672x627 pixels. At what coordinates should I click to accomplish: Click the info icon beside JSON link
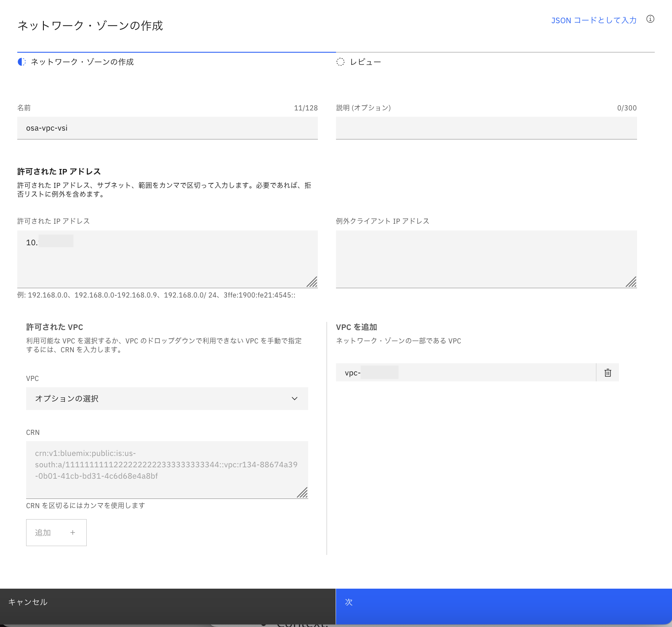click(x=650, y=19)
